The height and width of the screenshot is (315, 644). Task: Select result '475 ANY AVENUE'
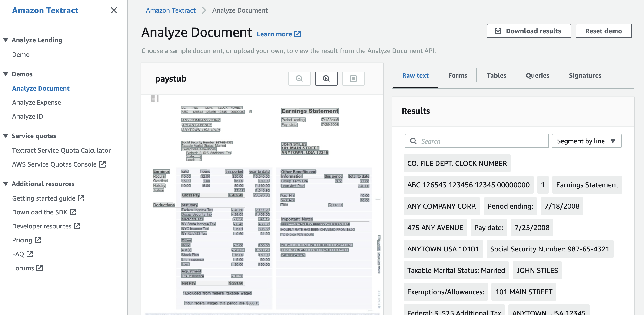tap(435, 228)
